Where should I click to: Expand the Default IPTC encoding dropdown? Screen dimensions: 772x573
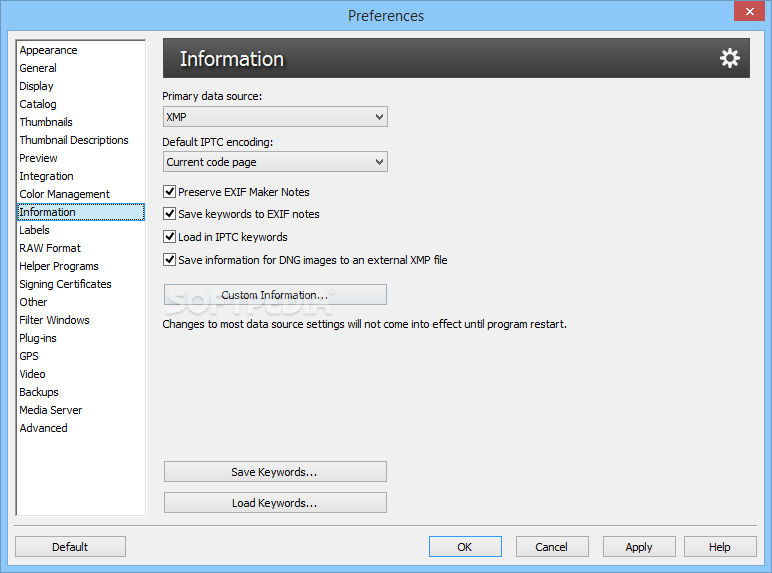click(275, 162)
